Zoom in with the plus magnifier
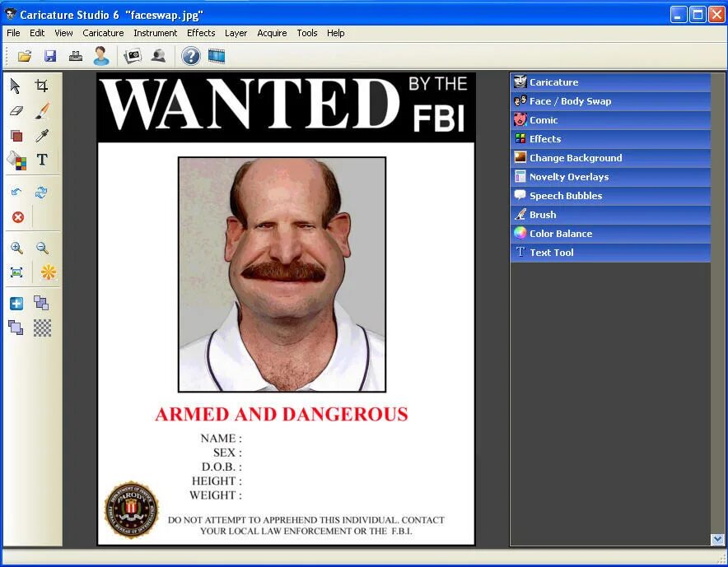Viewport: 728px width, 567px height. click(x=16, y=248)
